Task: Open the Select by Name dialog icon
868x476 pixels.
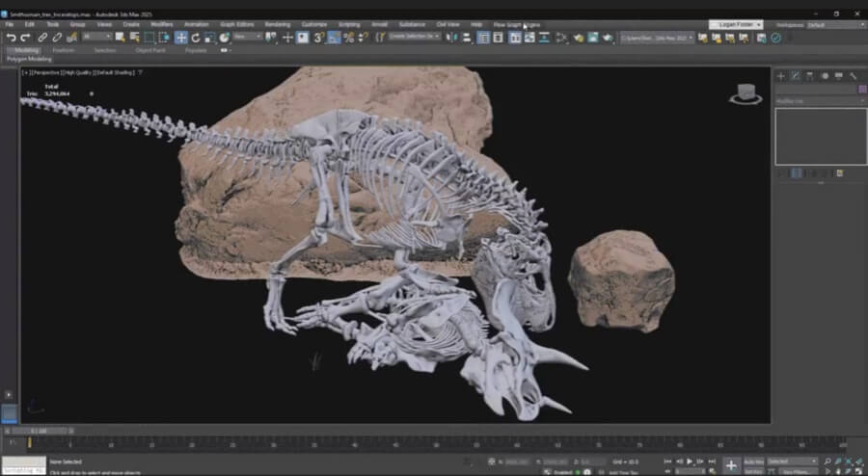Action: coord(134,38)
